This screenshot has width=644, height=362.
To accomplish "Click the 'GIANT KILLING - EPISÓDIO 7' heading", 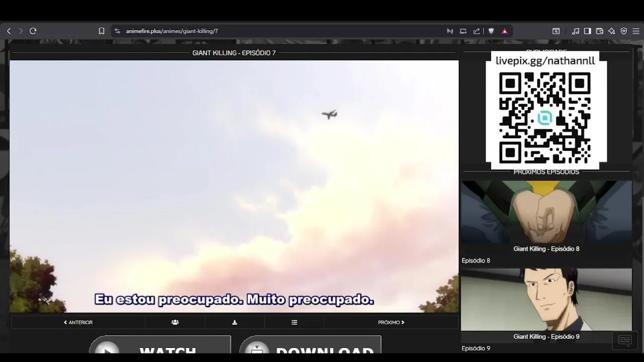I will pyautogui.click(x=234, y=53).
